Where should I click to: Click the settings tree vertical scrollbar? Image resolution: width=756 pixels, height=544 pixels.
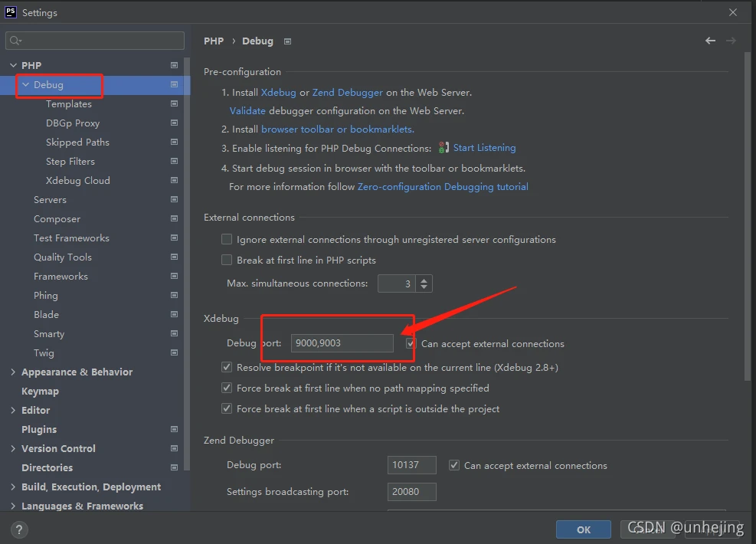(x=187, y=264)
